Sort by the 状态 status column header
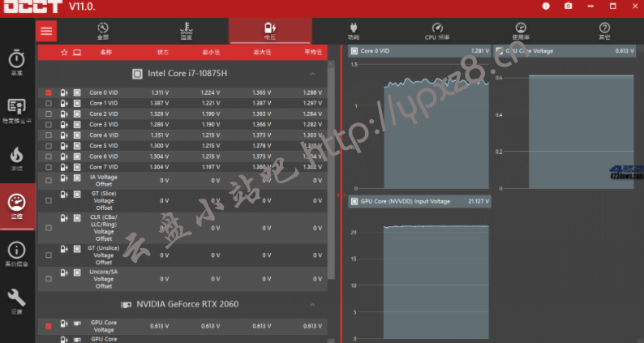Screen dimensions: 644x343 point(163,52)
